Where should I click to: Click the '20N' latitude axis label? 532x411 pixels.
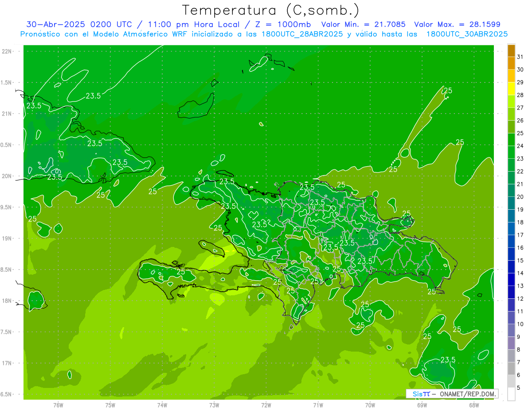(x=7, y=176)
